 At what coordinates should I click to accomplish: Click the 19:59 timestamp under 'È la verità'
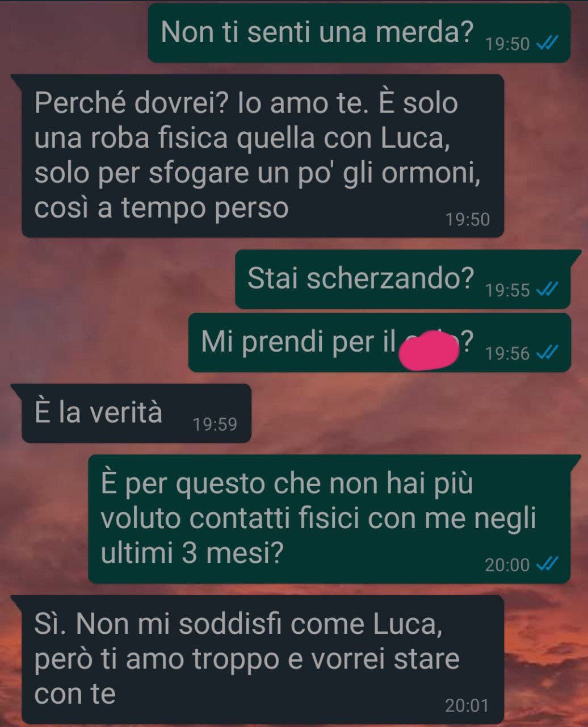pos(215,424)
